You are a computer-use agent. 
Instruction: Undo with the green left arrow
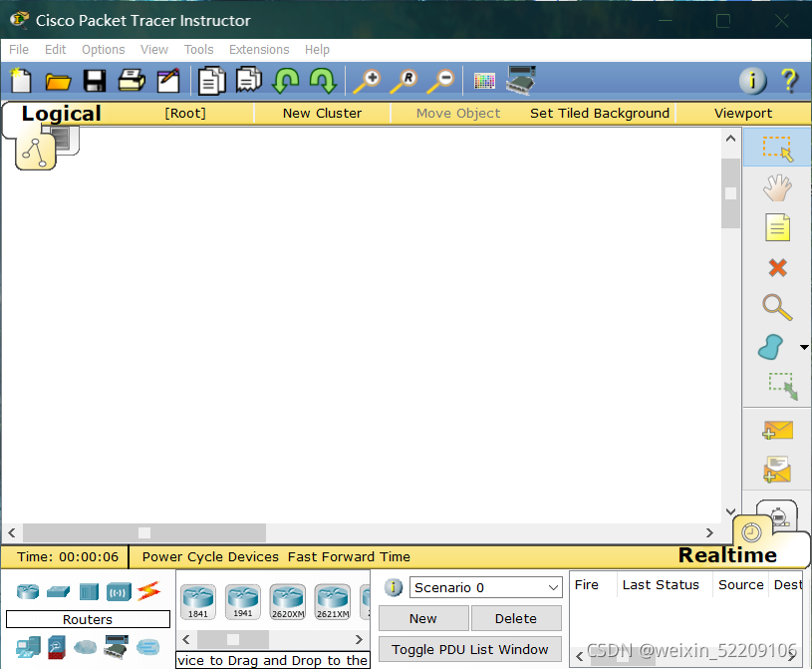[x=285, y=81]
